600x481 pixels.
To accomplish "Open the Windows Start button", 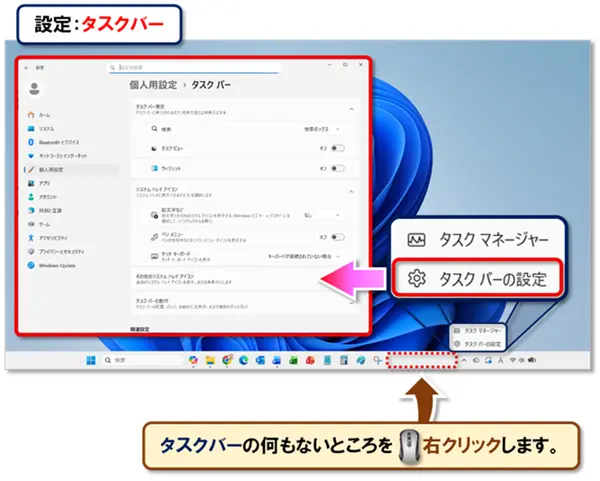I will click(x=91, y=360).
